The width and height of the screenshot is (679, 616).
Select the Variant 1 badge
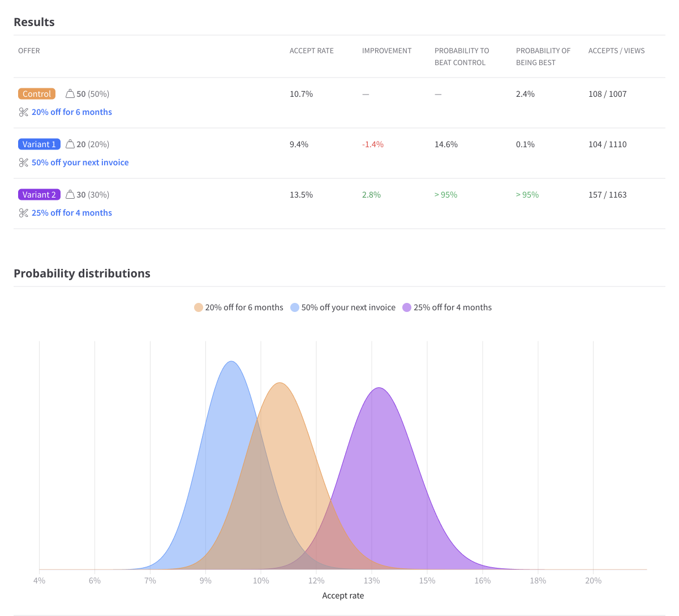39,144
